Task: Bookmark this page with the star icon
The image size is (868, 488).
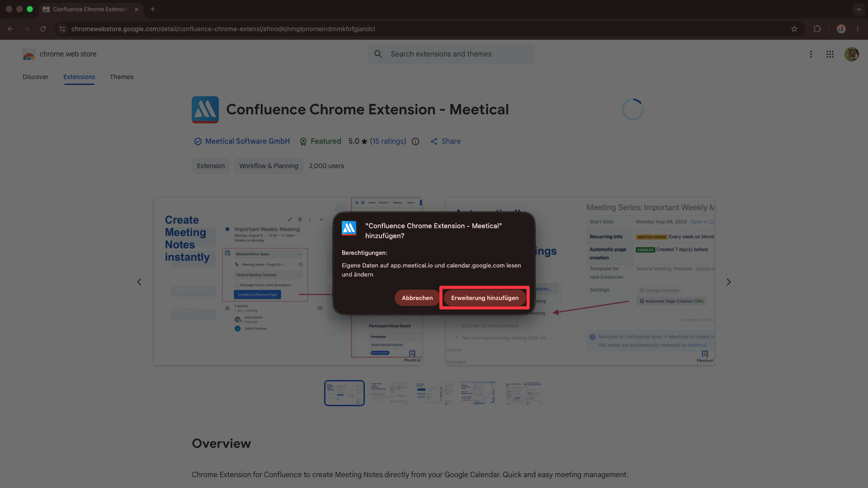Action: point(794,29)
